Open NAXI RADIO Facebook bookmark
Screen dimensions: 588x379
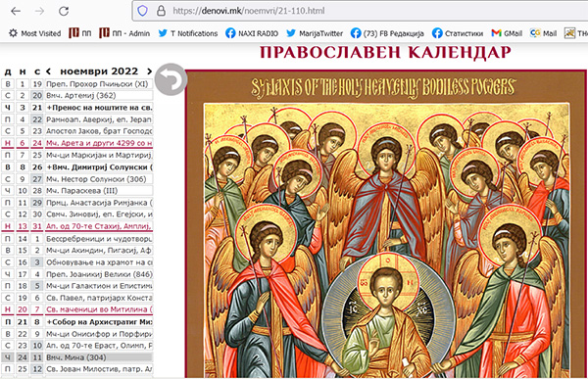click(252, 33)
